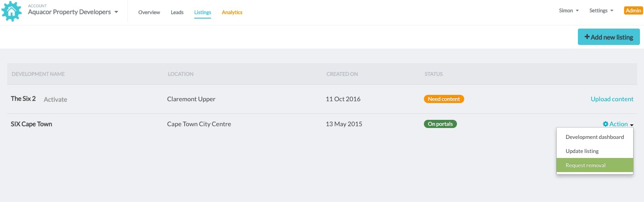Select Update listing in the Action menu

click(x=595, y=151)
